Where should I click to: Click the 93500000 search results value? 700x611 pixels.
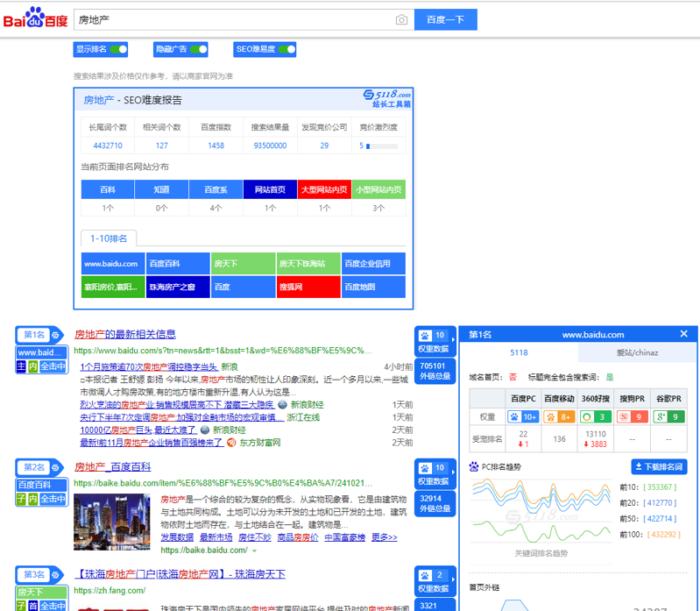pyautogui.click(x=270, y=146)
